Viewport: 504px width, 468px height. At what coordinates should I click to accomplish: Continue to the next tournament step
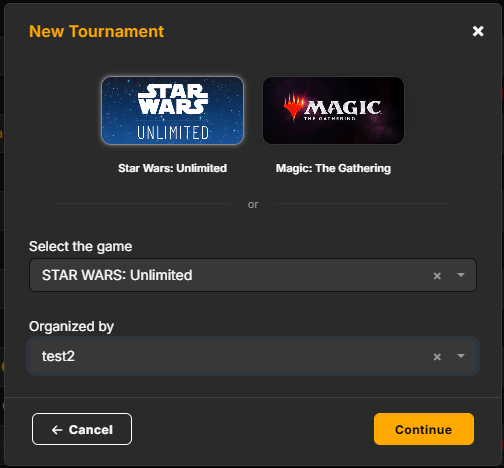point(424,429)
